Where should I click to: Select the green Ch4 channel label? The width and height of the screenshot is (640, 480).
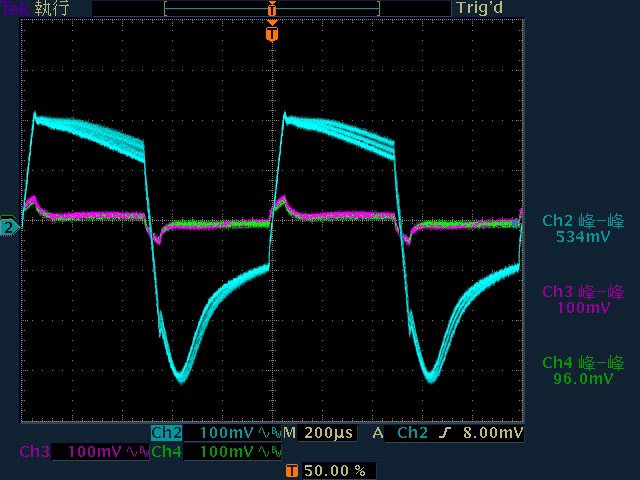[x=166, y=452]
